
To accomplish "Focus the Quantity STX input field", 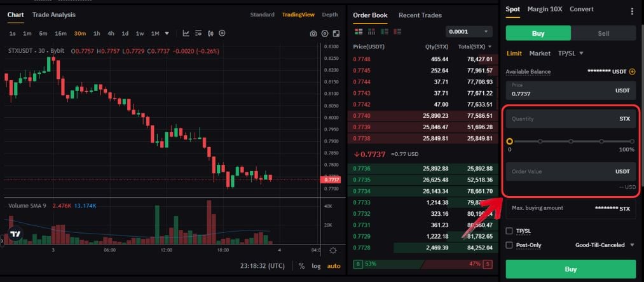I will pyautogui.click(x=570, y=119).
